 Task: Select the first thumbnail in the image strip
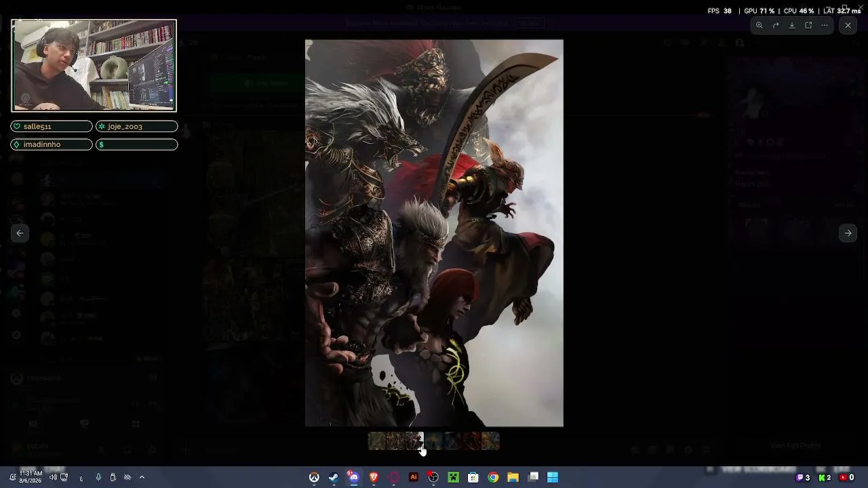click(x=376, y=441)
